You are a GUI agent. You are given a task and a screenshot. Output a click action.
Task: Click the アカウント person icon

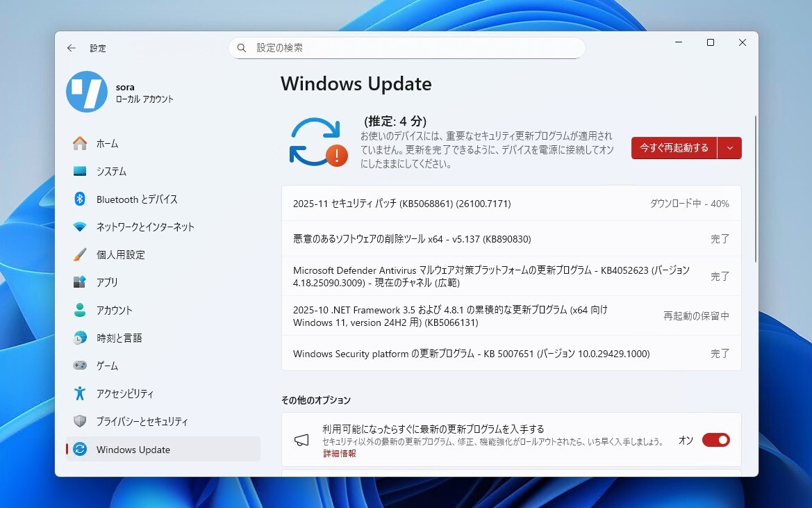point(80,310)
